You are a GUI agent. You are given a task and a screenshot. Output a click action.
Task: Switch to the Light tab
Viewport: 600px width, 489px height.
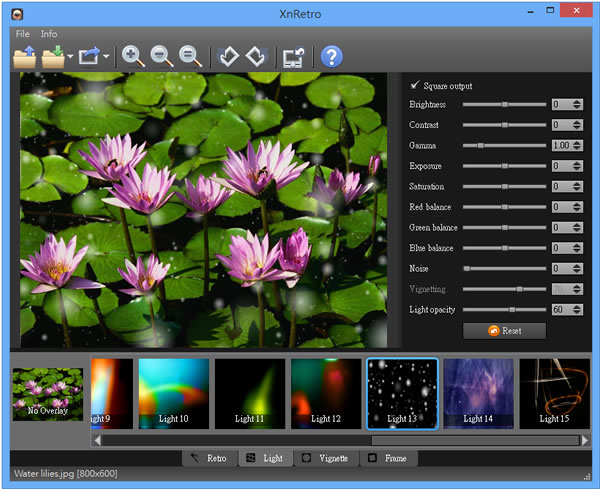pyautogui.click(x=266, y=458)
